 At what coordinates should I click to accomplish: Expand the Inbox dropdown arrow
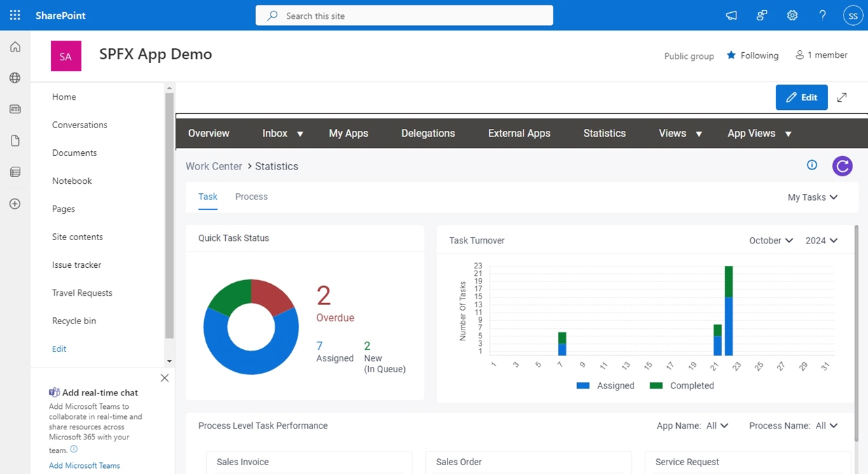(x=300, y=134)
